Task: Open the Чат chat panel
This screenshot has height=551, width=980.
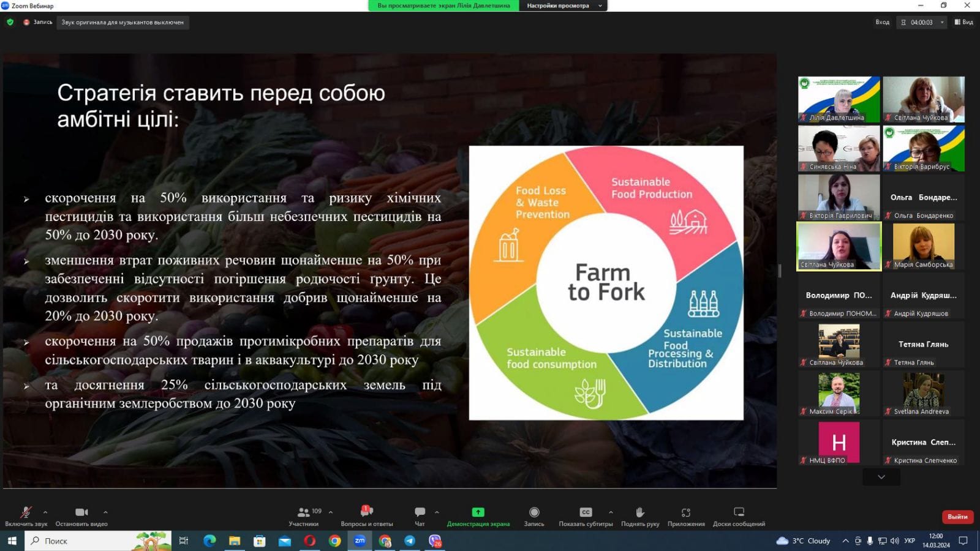Action: click(420, 515)
